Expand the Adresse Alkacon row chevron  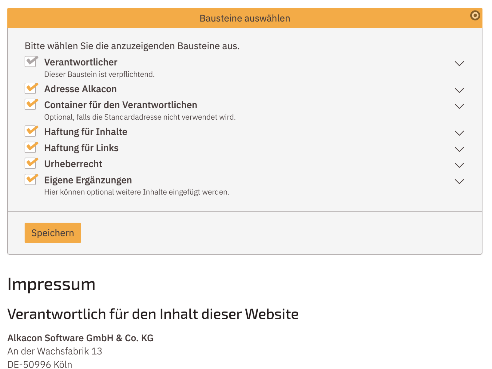(459, 90)
